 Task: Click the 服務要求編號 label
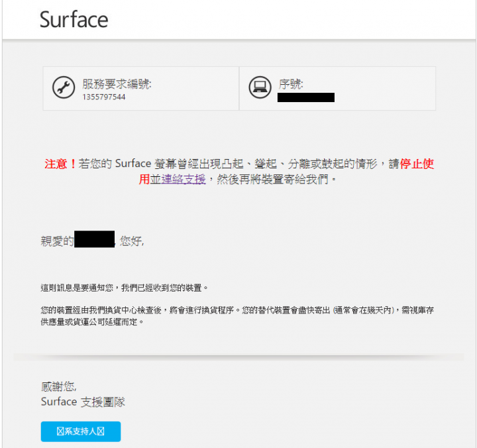(x=117, y=84)
